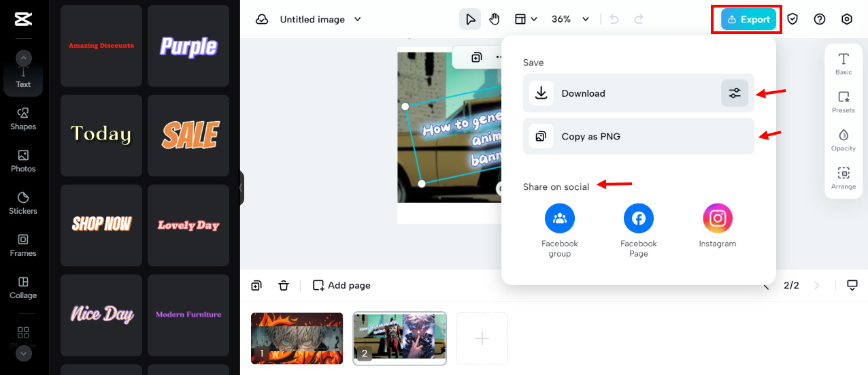Click the empty plus page placeholder
The image size is (868, 375).
(x=482, y=338)
